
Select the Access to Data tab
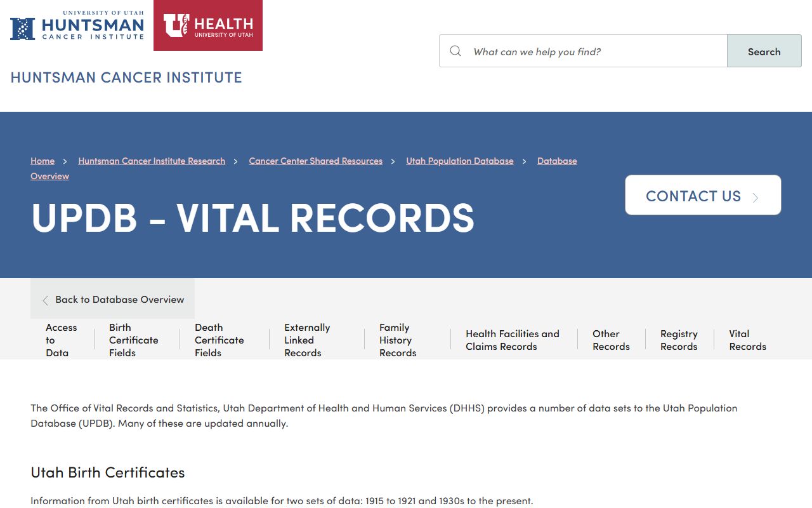62,340
